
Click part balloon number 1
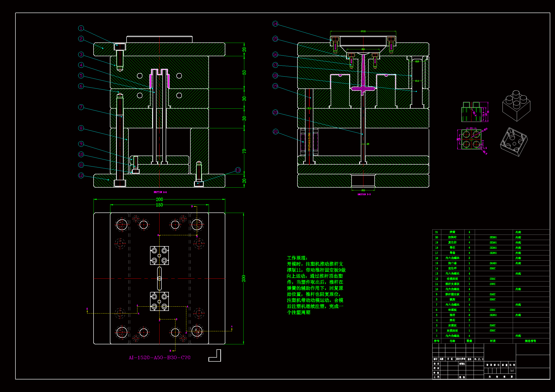81,28
